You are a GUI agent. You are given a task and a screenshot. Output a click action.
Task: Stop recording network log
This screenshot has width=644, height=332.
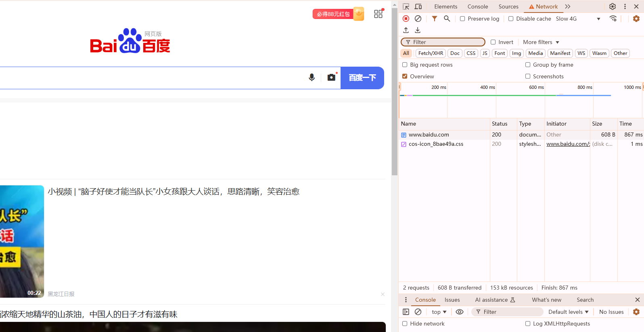pyautogui.click(x=406, y=19)
